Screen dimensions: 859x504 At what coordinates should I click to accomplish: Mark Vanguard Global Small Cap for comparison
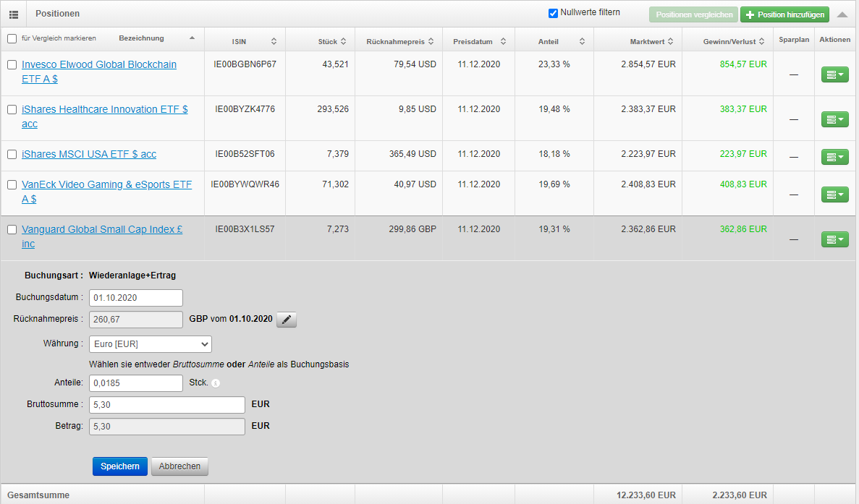[12, 230]
